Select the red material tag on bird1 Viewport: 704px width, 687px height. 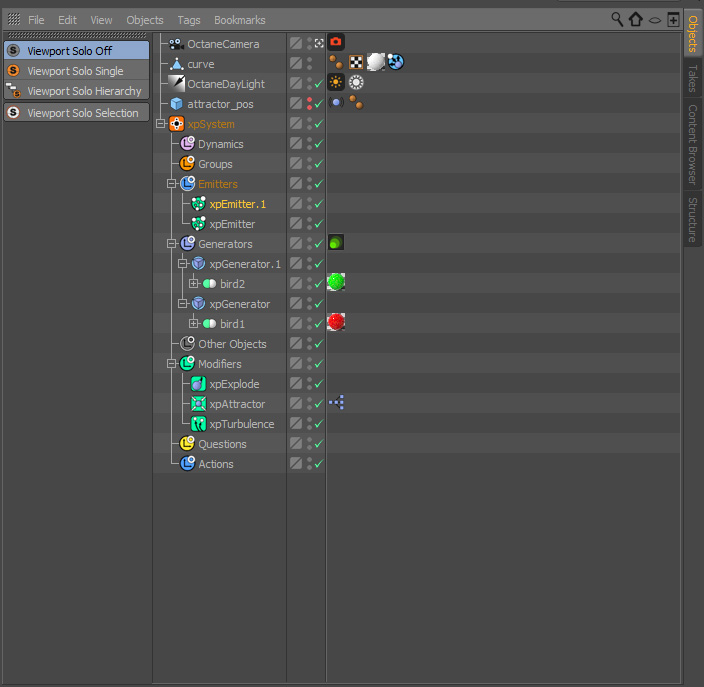(x=336, y=322)
